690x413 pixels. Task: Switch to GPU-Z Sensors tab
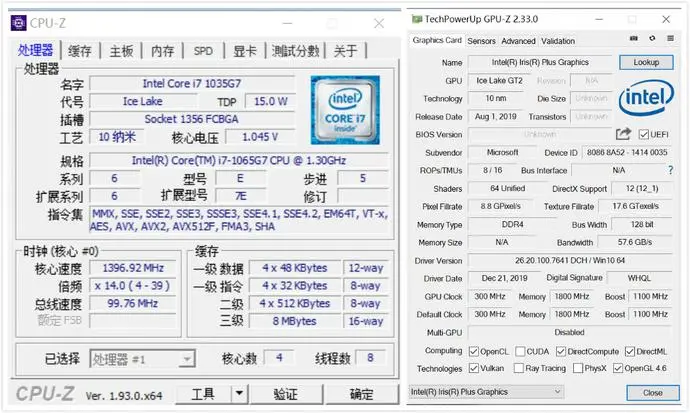[x=481, y=41]
